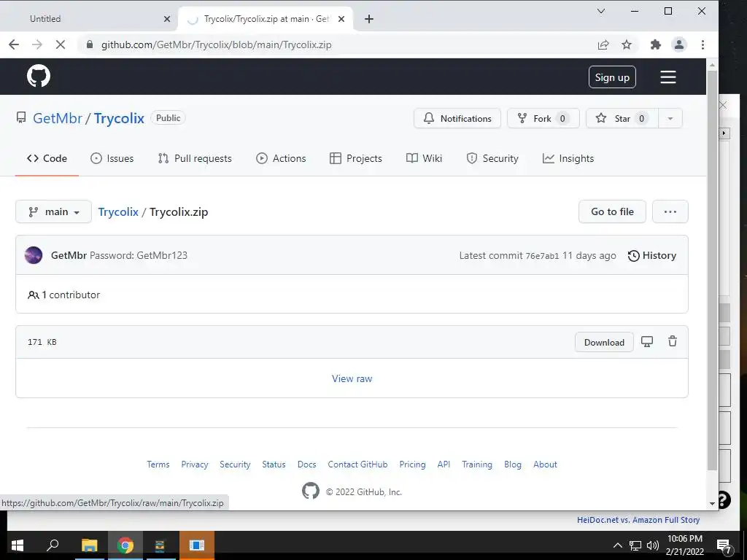Open the Trycolix repository title link
The height and width of the screenshot is (560, 747).
click(119, 118)
